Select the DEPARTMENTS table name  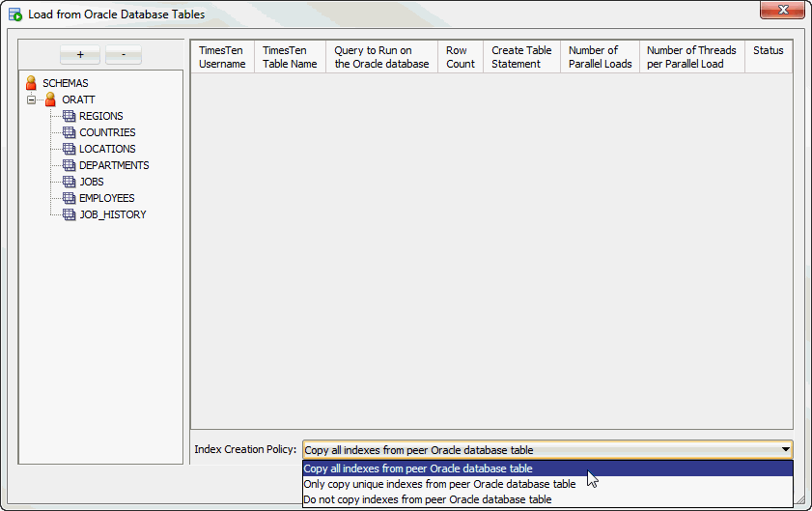(x=114, y=165)
